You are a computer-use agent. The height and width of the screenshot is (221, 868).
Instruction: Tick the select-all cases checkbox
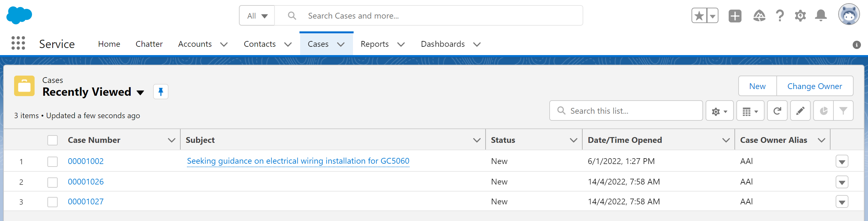coord(53,140)
